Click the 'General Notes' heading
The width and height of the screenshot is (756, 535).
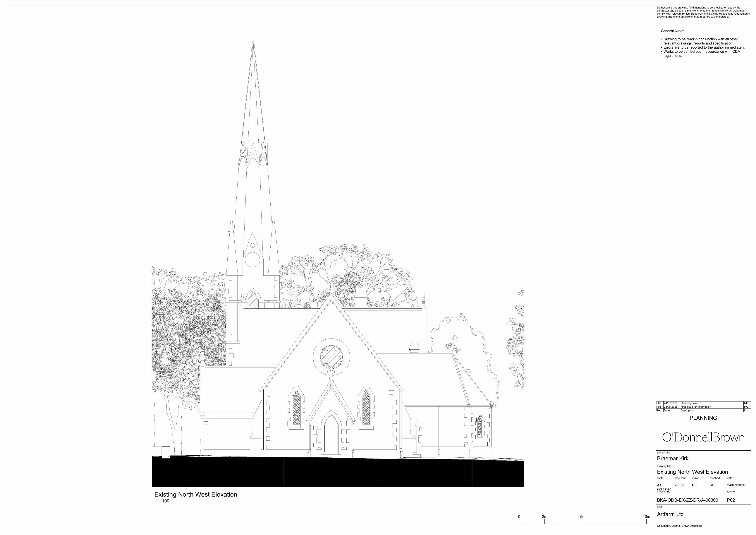[672, 31]
